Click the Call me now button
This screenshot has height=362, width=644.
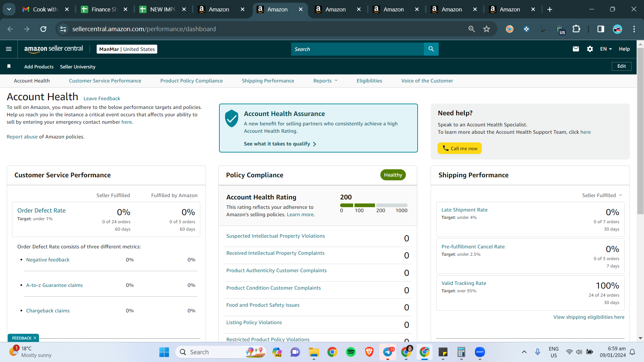coord(460,148)
